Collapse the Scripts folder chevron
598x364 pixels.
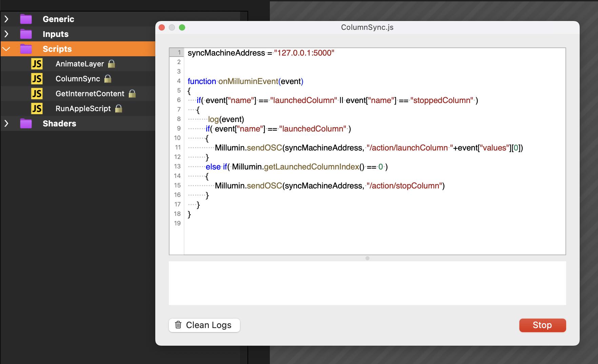click(x=6, y=49)
